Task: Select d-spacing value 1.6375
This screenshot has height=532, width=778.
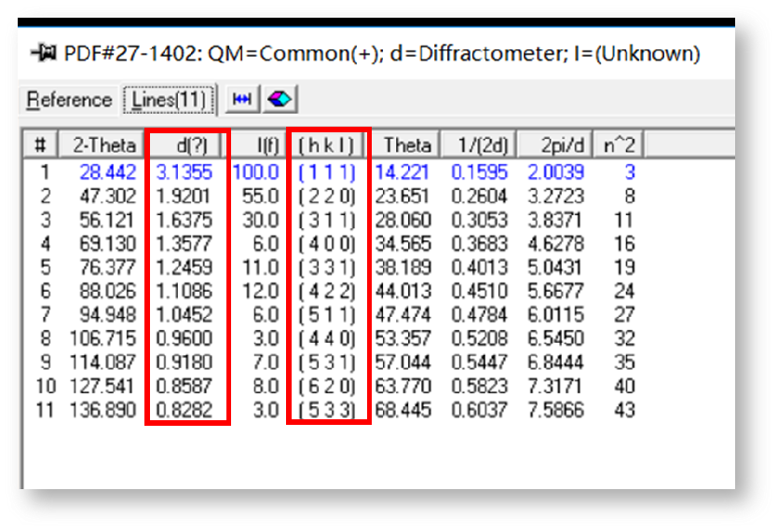Action: pyautogui.click(x=184, y=220)
